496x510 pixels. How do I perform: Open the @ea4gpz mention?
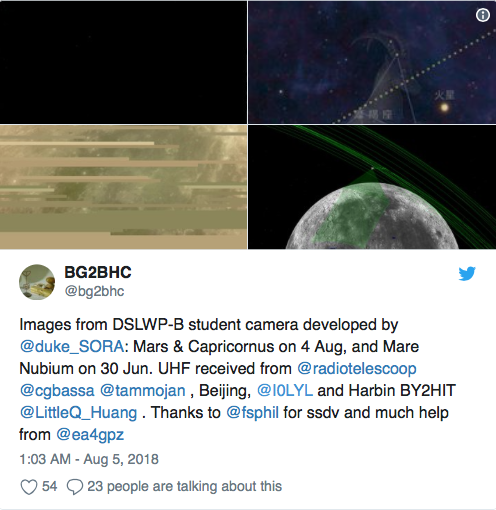coord(90,435)
